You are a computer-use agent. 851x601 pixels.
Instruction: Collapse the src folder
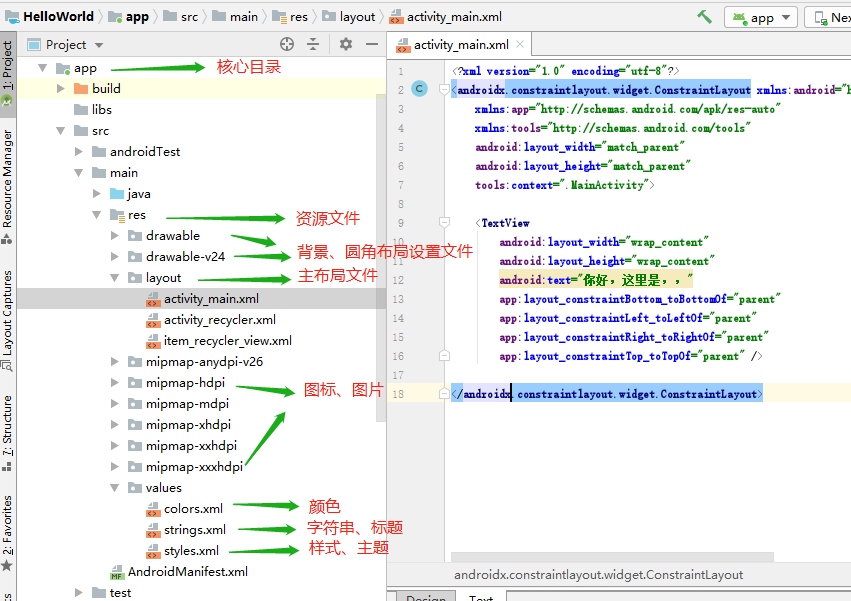point(60,131)
